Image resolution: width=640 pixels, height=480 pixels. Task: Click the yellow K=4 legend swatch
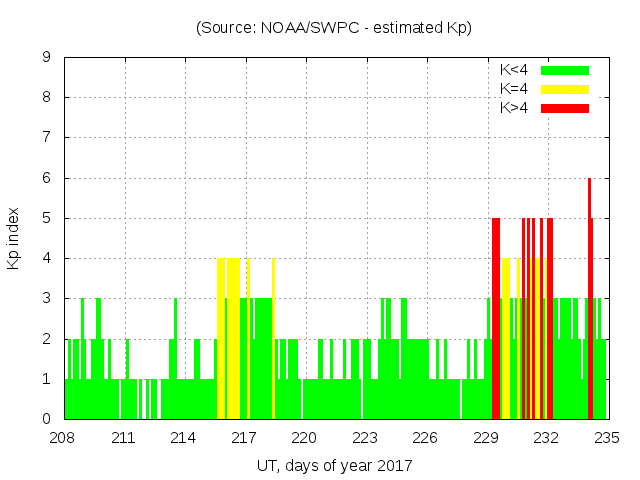pyautogui.click(x=565, y=89)
